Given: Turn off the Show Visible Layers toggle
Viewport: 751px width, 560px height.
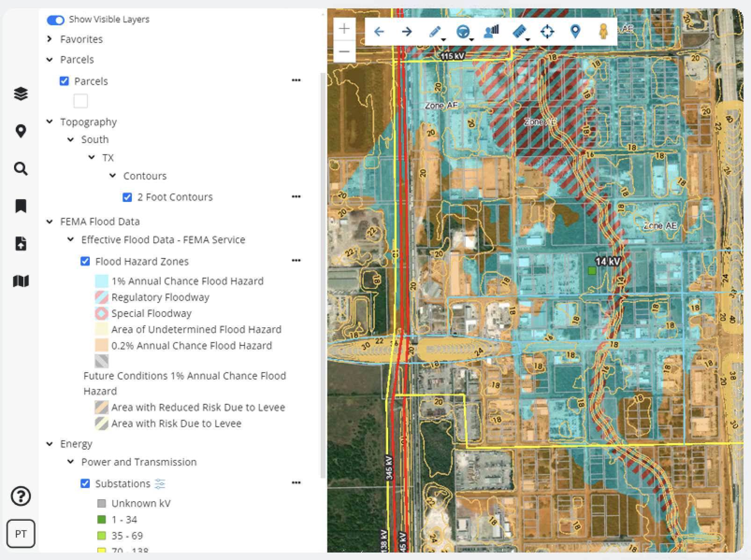Looking at the screenshot, I should 56,20.
